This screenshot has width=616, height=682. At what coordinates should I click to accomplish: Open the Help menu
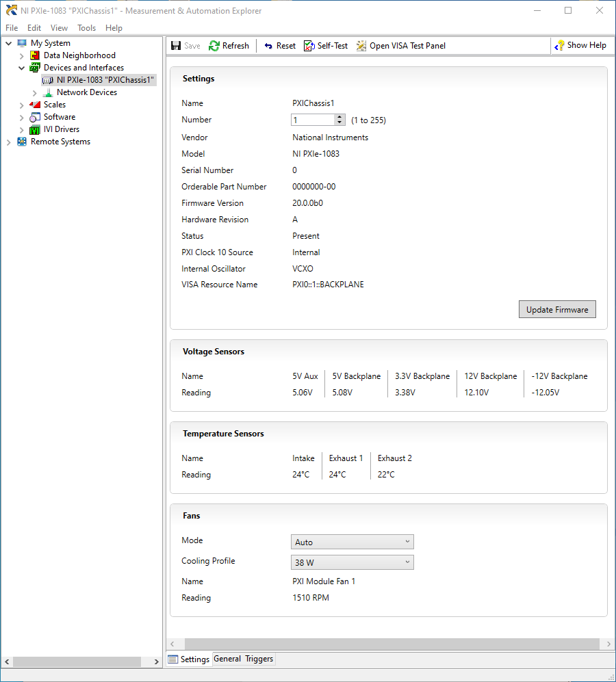[x=114, y=28]
